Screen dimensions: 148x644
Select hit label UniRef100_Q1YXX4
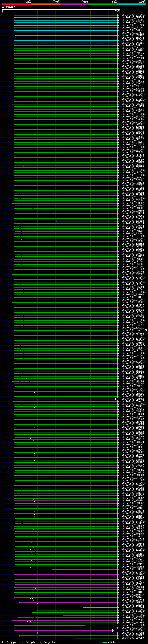pyautogui.click(x=133, y=58)
